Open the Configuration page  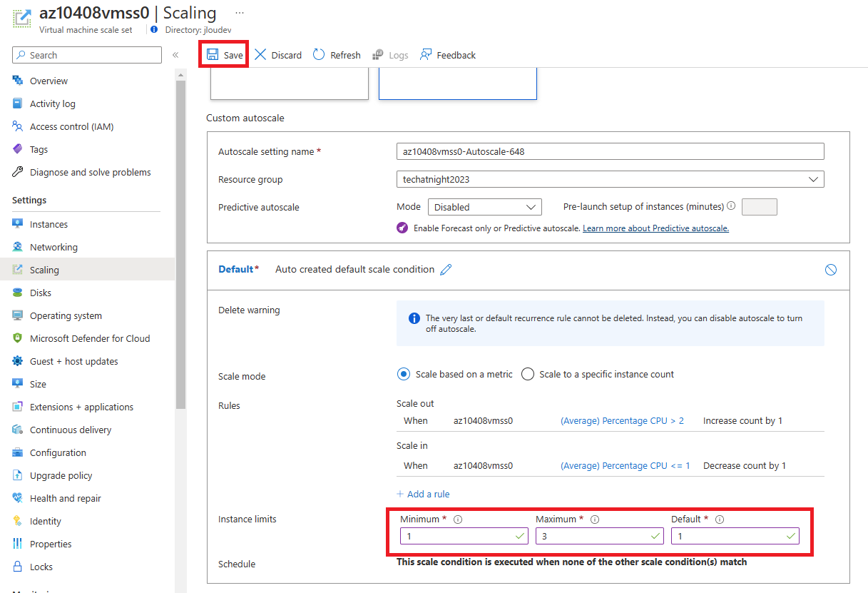click(58, 452)
